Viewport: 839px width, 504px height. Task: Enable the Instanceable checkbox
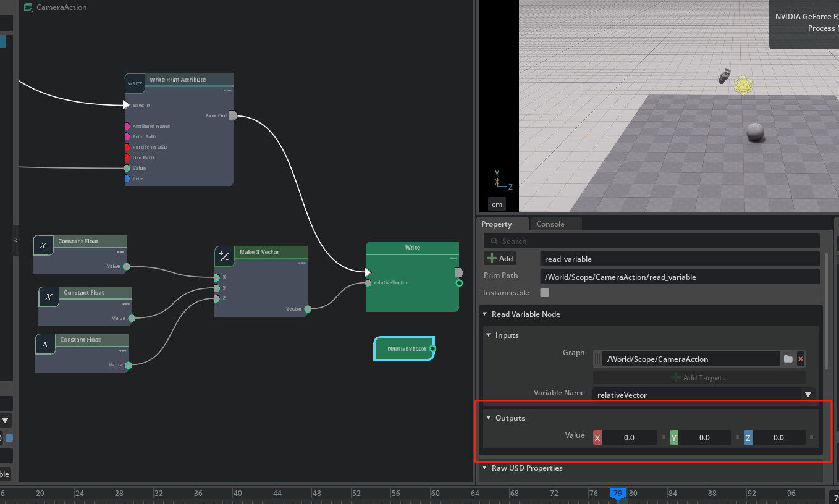click(544, 292)
